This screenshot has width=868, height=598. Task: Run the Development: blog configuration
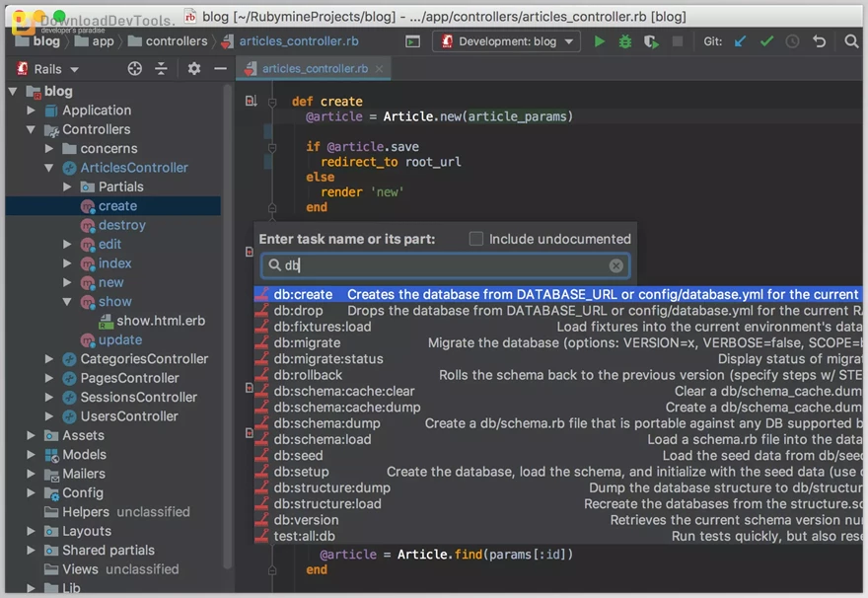pos(599,41)
